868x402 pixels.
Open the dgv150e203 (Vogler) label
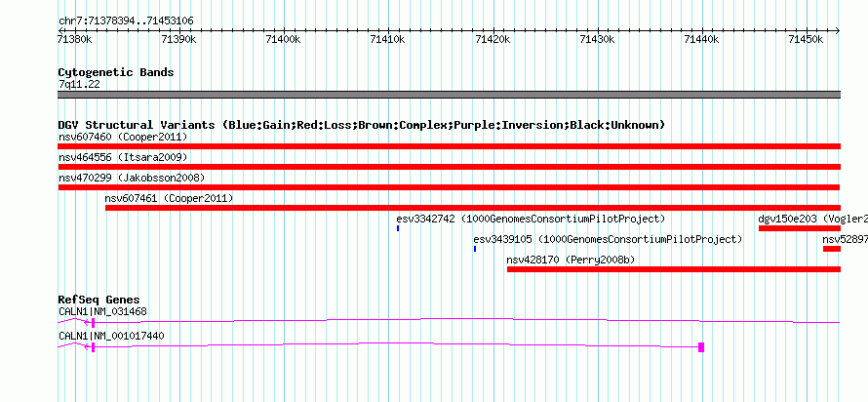click(x=812, y=219)
